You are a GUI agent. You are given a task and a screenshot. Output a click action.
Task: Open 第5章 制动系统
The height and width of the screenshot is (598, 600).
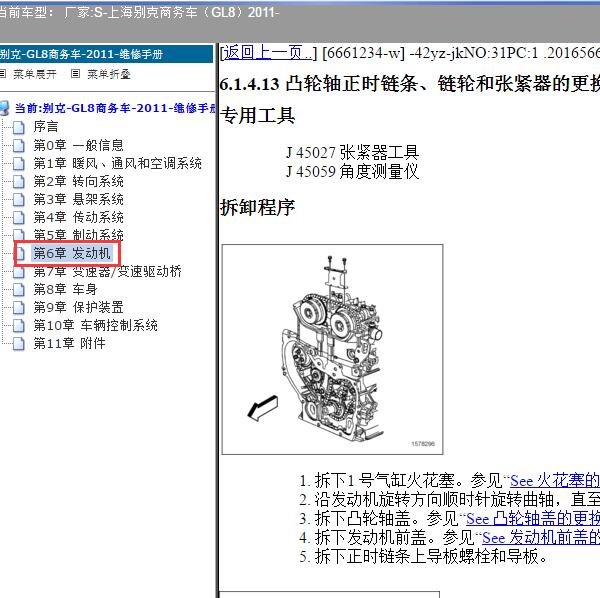78,234
